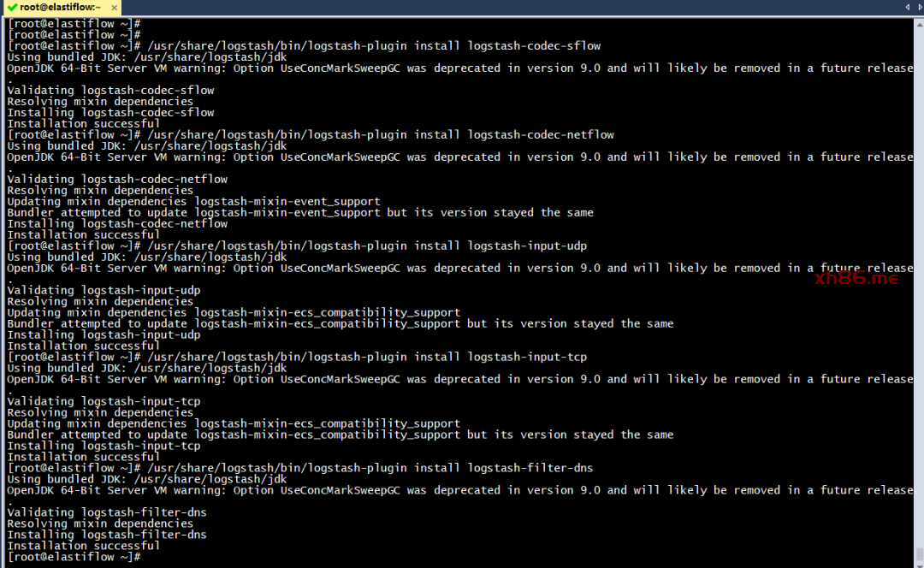Click the red xh86.me watermark text
This screenshot has height=568, width=924.
pyautogui.click(x=856, y=277)
